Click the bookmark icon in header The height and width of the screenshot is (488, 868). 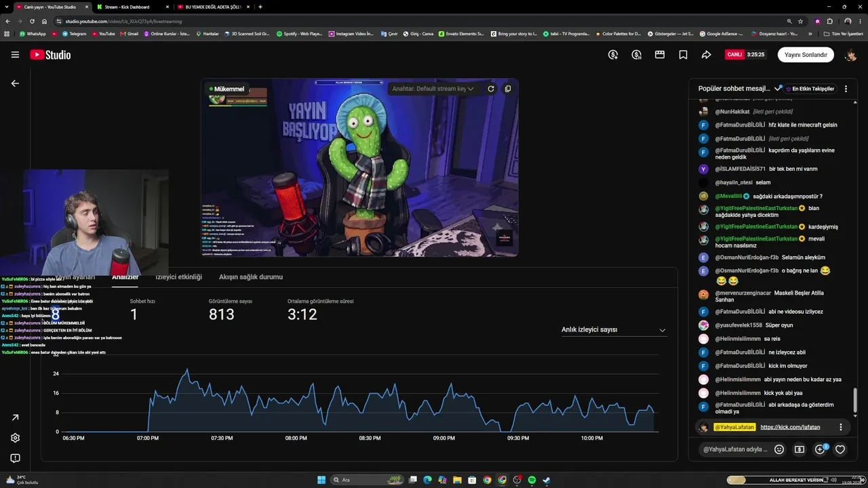point(683,55)
